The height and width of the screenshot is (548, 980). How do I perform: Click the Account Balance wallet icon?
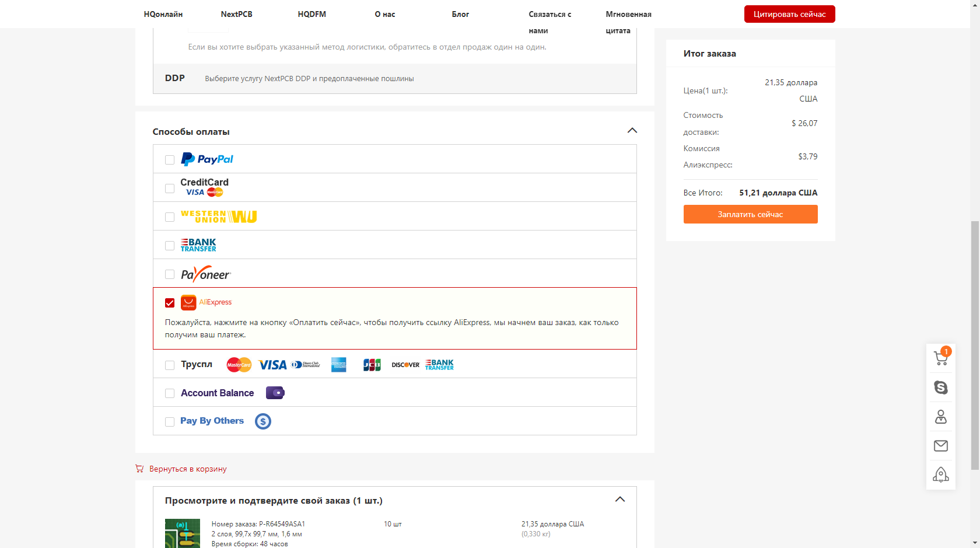[x=275, y=393]
